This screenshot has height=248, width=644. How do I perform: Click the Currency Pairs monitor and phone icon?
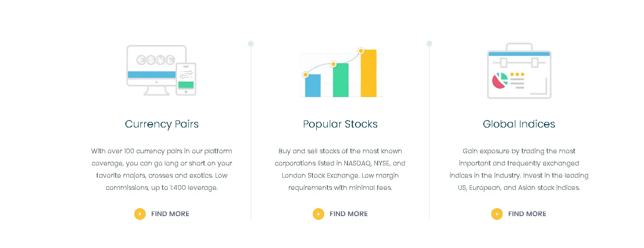tap(162, 70)
